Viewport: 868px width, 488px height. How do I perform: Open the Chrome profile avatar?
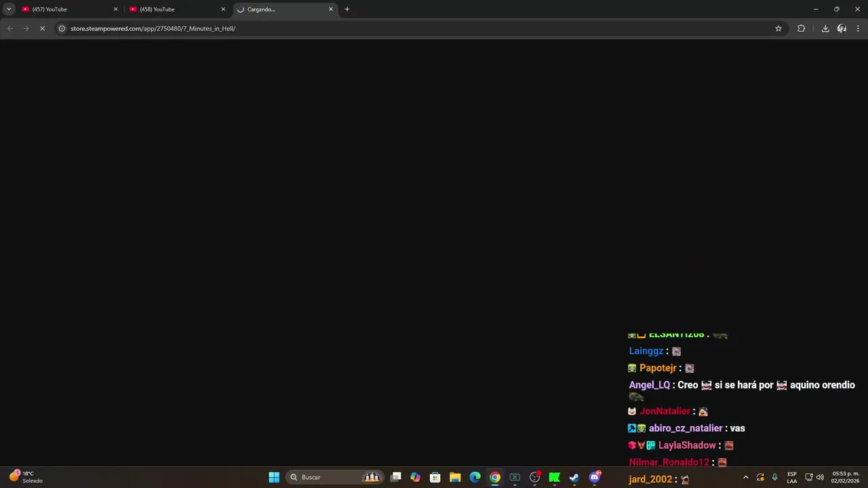(x=842, y=28)
